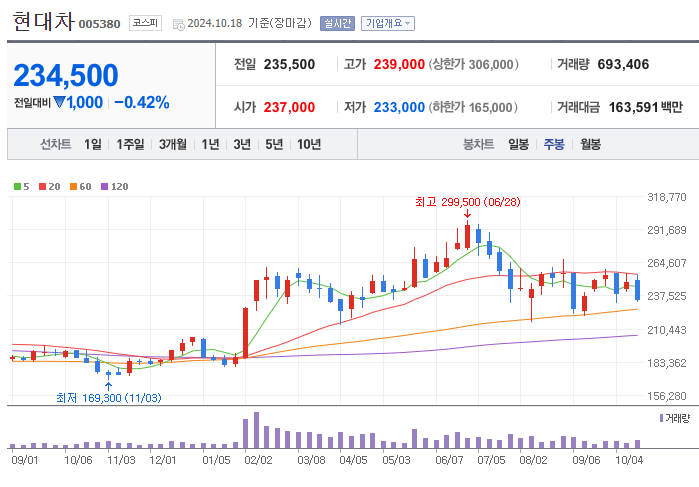Click the -0.42% change rate
Image resolution: width=699 pixels, height=487 pixels.
pos(142,103)
